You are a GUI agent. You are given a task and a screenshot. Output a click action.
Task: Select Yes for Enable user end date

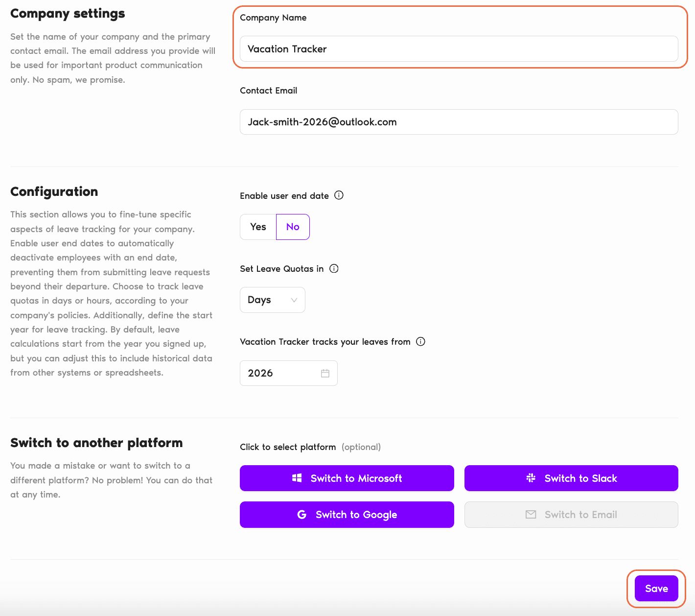tap(258, 227)
